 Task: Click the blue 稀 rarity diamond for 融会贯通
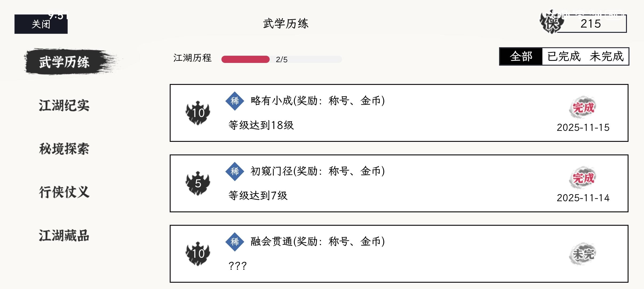coord(235,242)
